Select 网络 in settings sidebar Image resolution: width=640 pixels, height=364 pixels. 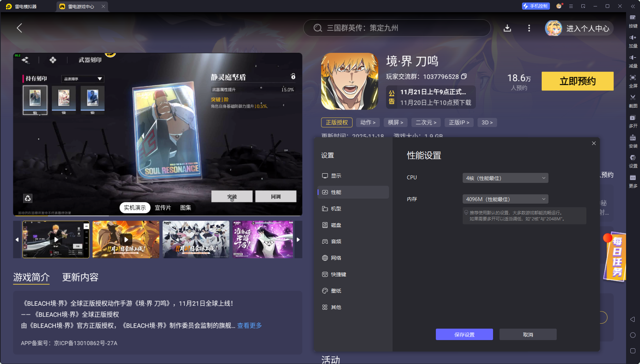coord(336,258)
